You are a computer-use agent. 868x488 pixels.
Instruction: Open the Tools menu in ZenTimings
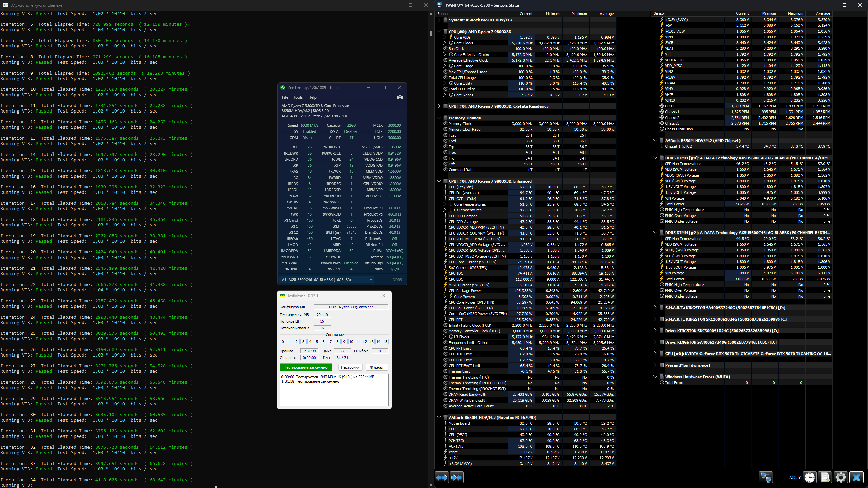(x=298, y=97)
